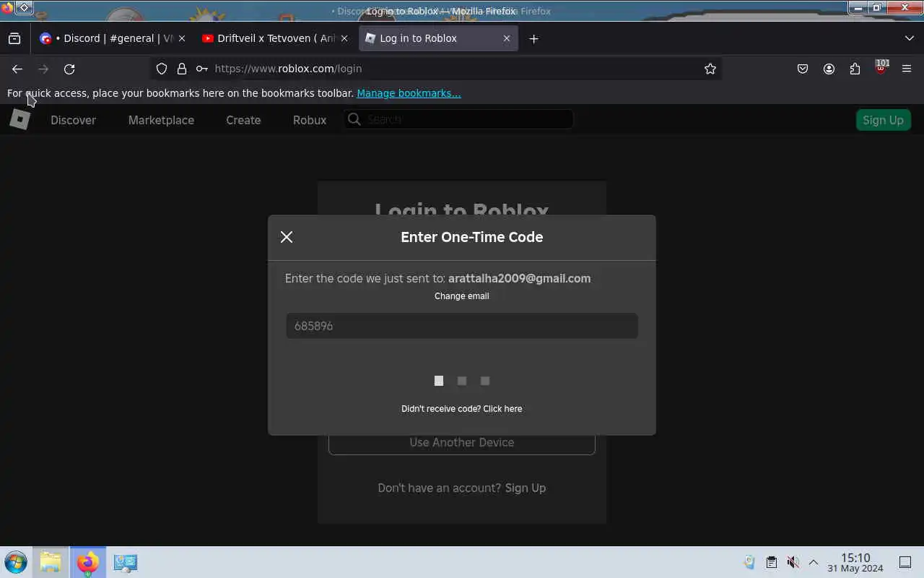The width and height of the screenshot is (924, 578).
Task: Click the tracking protection shield icon
Action: pos(162,69)
